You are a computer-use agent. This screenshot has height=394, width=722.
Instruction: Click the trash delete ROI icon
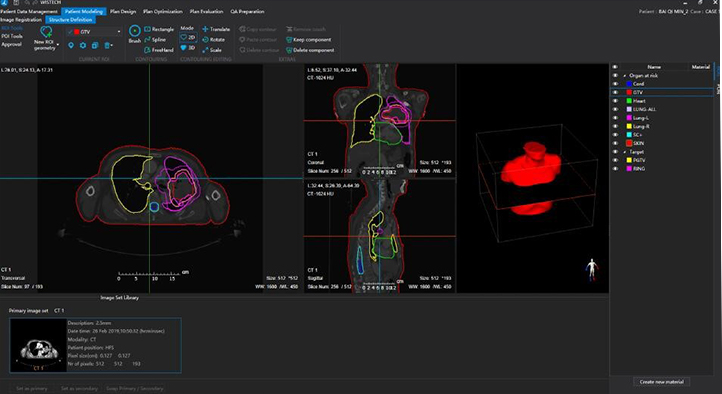[107, 45]
